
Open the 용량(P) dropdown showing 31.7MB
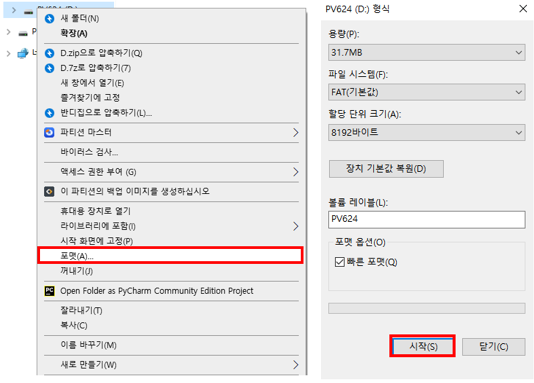tap(426, 53)
